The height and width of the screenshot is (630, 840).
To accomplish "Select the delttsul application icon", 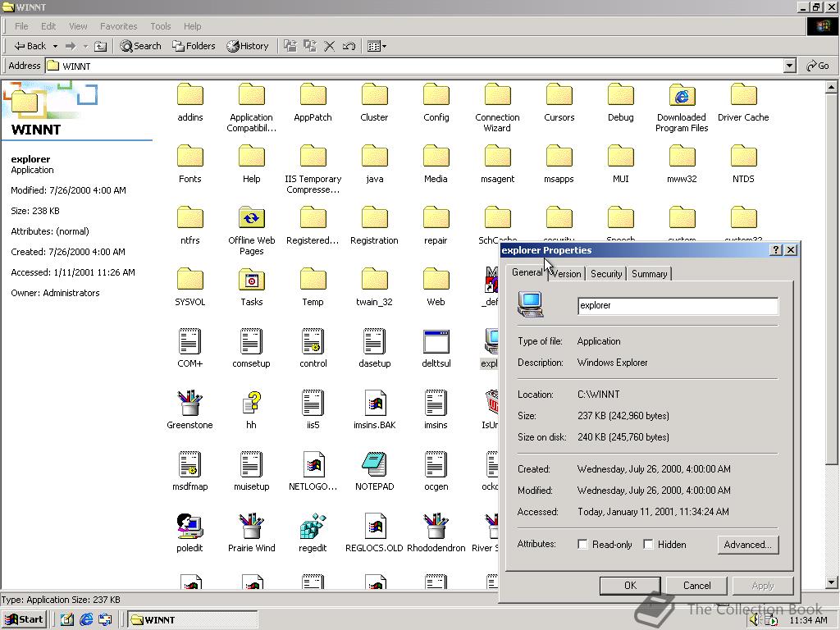I will (x=436, y=342).
